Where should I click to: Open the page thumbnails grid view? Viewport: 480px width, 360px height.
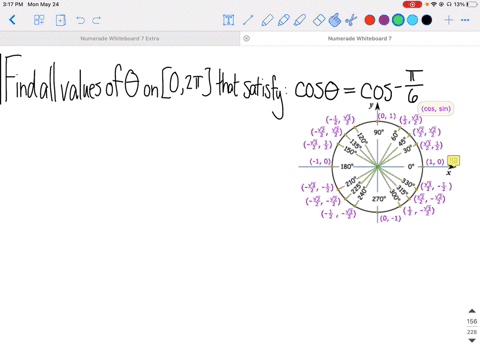(x=39, y=20)
